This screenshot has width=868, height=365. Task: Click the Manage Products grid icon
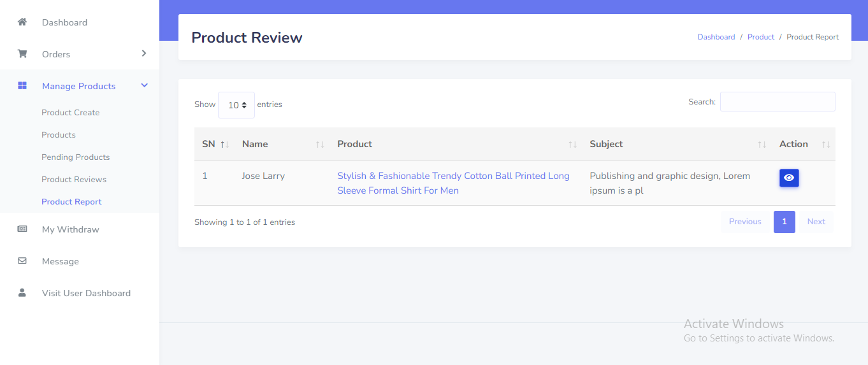click(22, 86)
